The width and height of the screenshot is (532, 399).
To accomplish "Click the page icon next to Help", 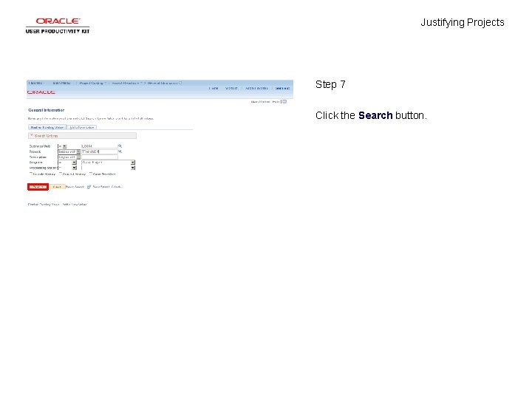I will coord(284,102).
